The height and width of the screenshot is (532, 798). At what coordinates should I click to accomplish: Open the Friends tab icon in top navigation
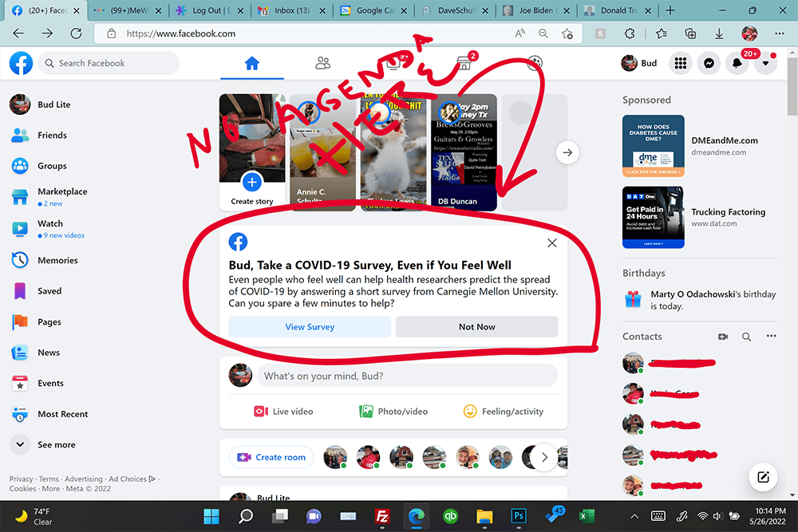[322, 63]
